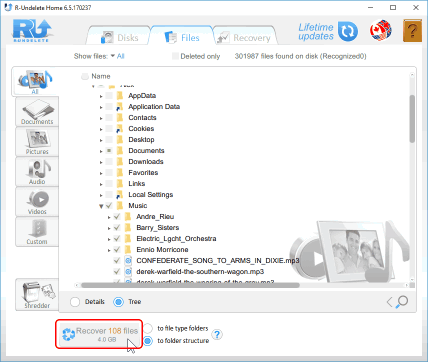The height and width of the screenshot is (362, 428).
Task: Click the Recover 108 files button
Action: click(x=99, y=334)
